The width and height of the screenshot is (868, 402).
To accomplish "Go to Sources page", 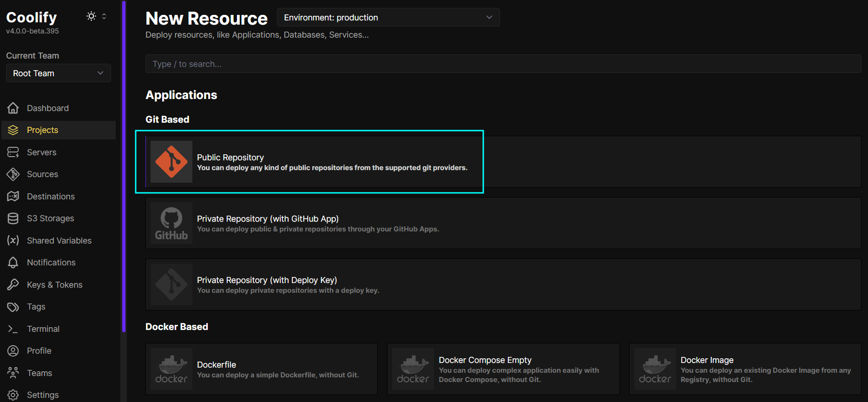I will (59, 174).
